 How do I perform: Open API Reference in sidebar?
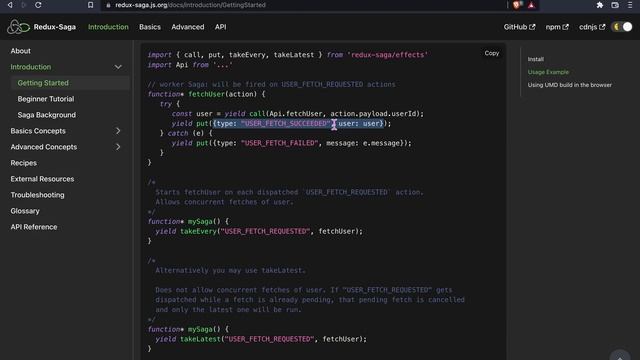[34, 227]
